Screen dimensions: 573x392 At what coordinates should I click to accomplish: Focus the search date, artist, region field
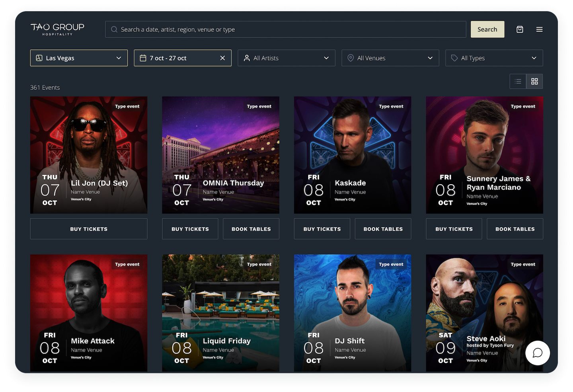[x=285, y=29]
